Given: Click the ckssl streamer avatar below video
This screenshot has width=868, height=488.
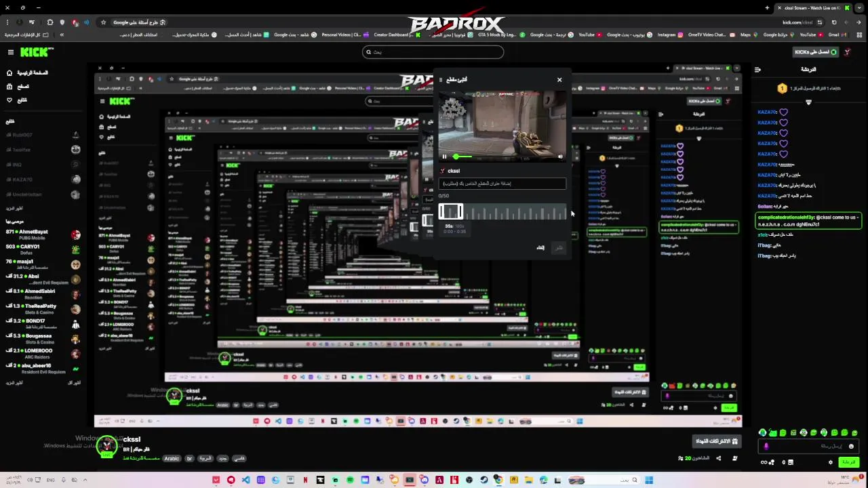Looking at the screenshot, I should point(106,445).
